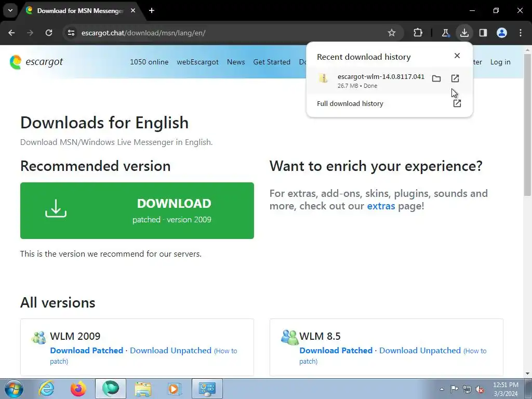
Task: Open the Chrome profile avatar
Action: [x=502, y=33]
